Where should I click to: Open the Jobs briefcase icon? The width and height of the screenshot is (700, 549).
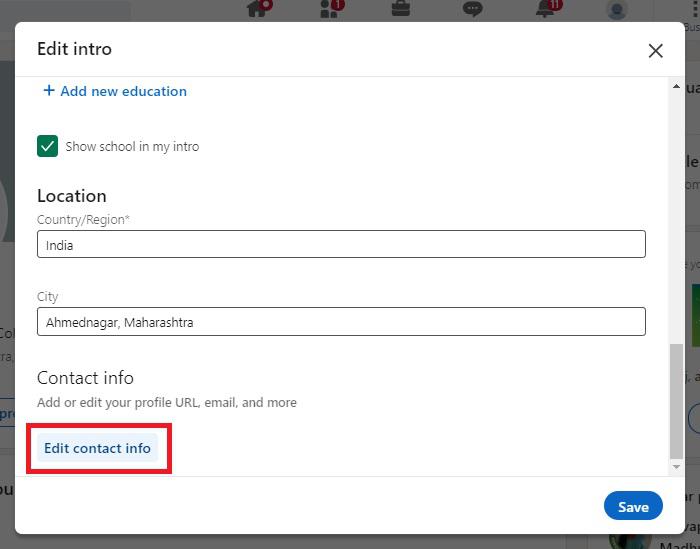(x=400, y=9)
